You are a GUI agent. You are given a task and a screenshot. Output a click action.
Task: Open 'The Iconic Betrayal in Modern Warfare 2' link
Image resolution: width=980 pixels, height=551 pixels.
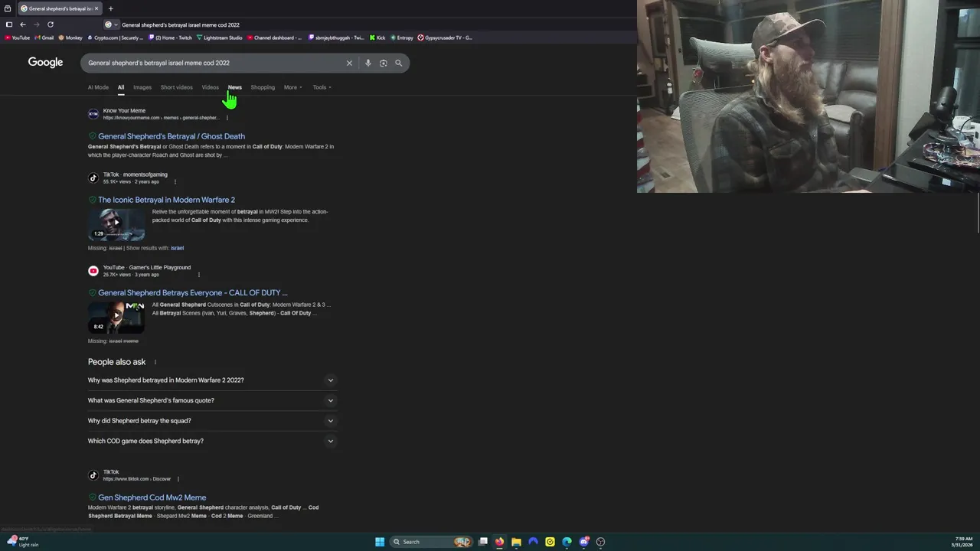[166, 200]
